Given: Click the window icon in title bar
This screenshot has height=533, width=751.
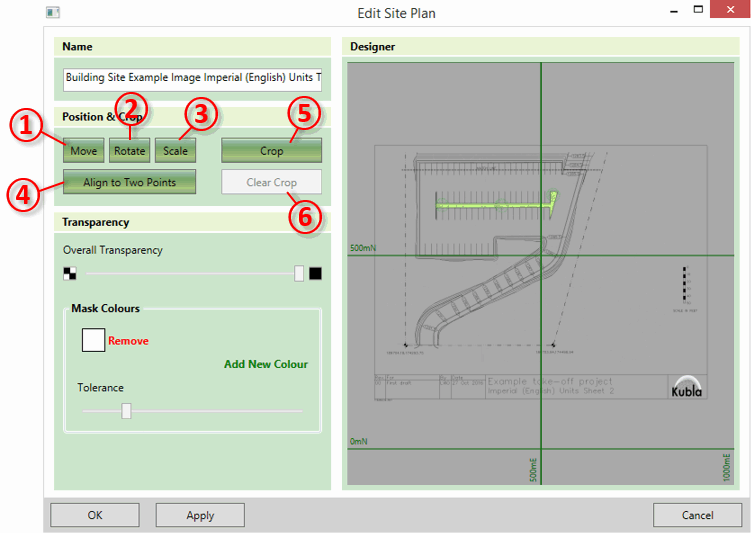Looking at the screenshot, I should (x=53, y=12).
